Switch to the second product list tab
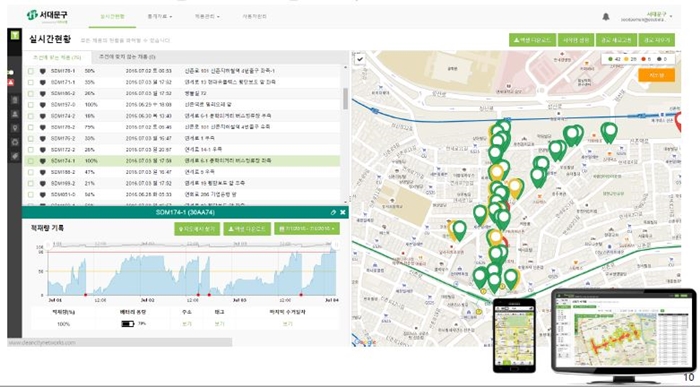Image resolution: width=700 pixels, height=387 pixels. tap(127, 57)
